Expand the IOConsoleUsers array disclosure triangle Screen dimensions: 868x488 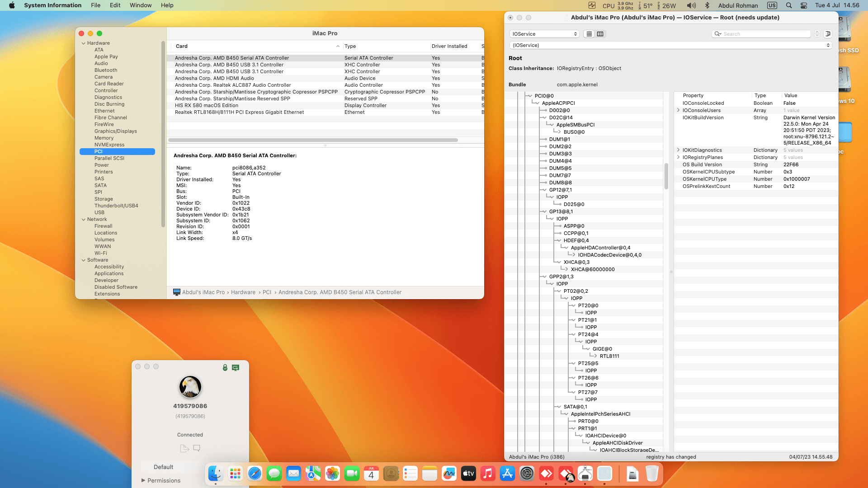(678, 110)
